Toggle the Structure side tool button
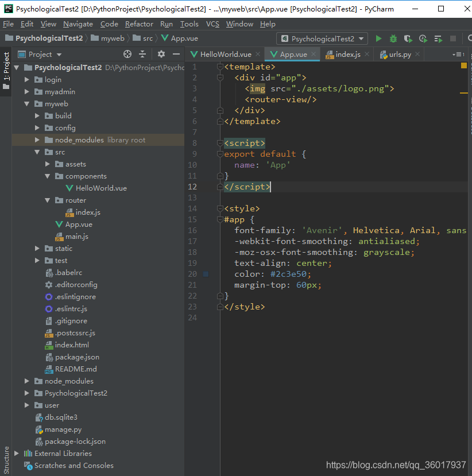Image resolution: width=472 pixels, height=476 pixels. (6, 459)
